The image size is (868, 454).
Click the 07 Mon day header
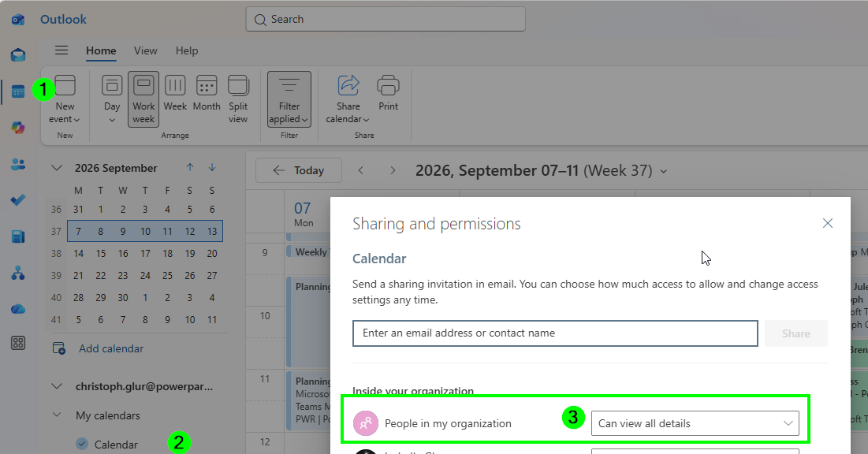(304, 214)
